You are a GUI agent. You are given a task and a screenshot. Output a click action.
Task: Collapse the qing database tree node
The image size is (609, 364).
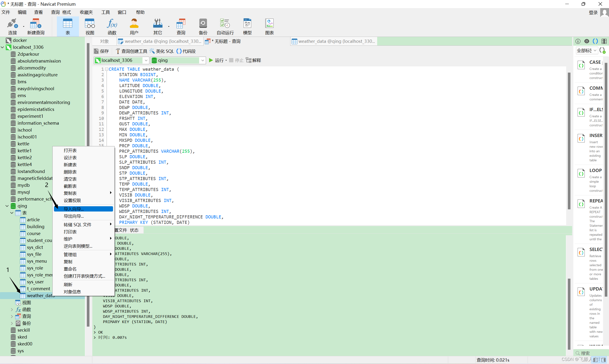(x=7, y=206)
